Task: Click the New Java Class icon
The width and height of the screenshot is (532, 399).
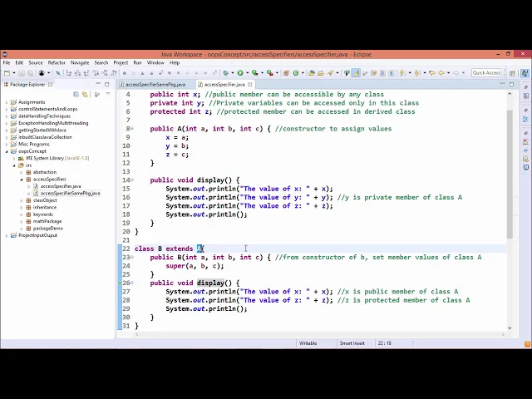Action: (x=296, y=73)
